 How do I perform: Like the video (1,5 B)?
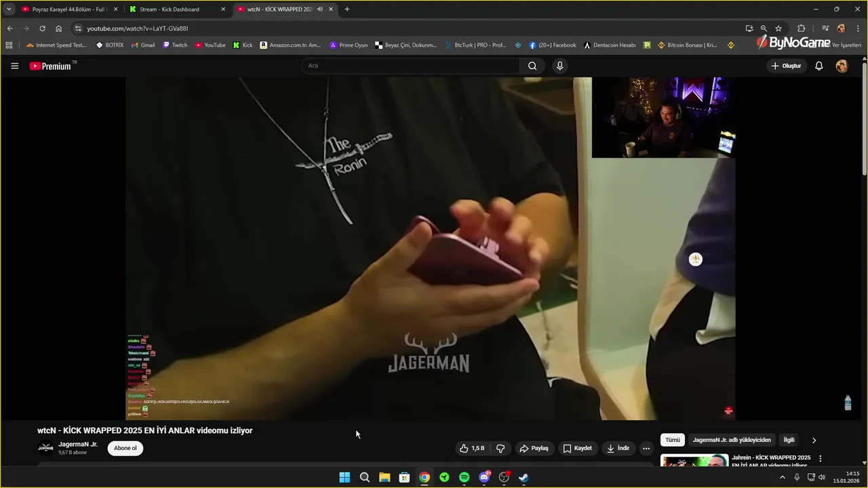tap(472, 448)
